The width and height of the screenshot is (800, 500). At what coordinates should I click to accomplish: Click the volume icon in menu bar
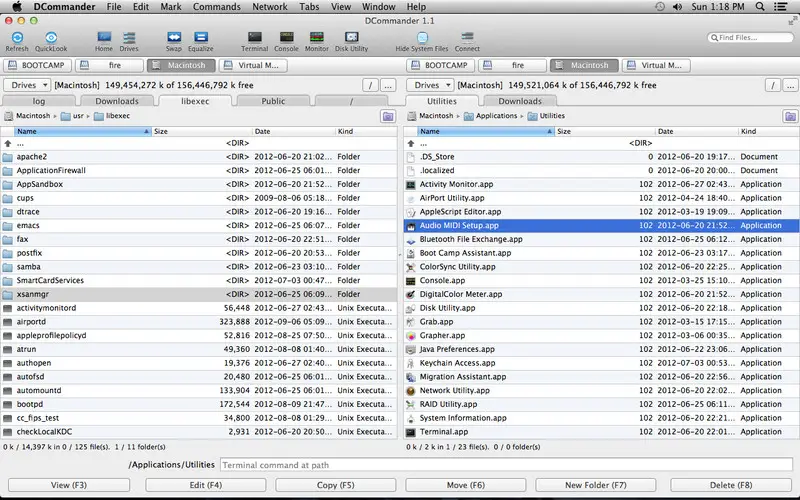tap(678, 7)
